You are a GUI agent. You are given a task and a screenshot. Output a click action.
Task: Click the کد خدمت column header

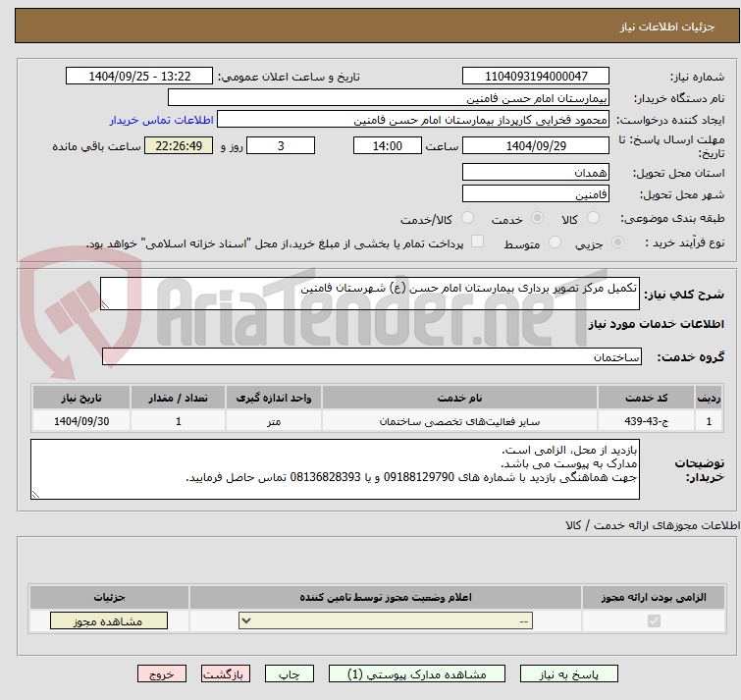[x=646, y=398]
